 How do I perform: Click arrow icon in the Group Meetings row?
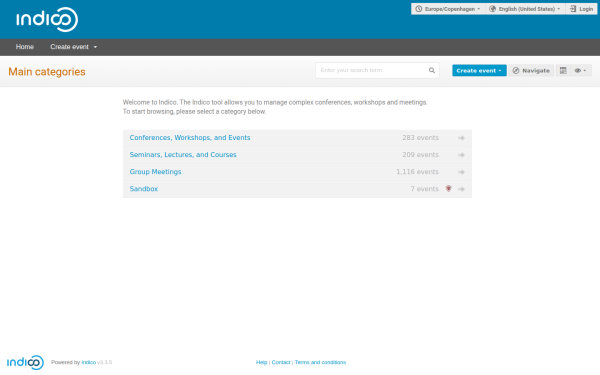[x=461, y=172]
